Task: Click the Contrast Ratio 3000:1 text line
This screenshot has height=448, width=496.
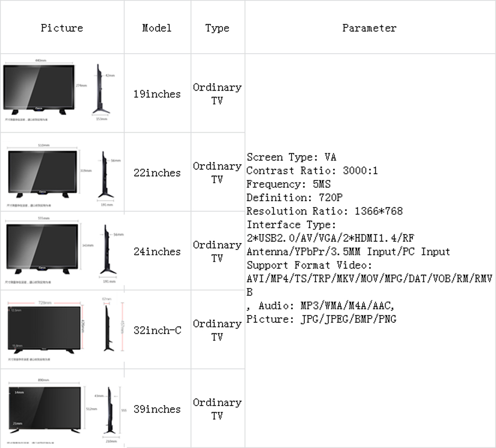Action: (312, 170)
